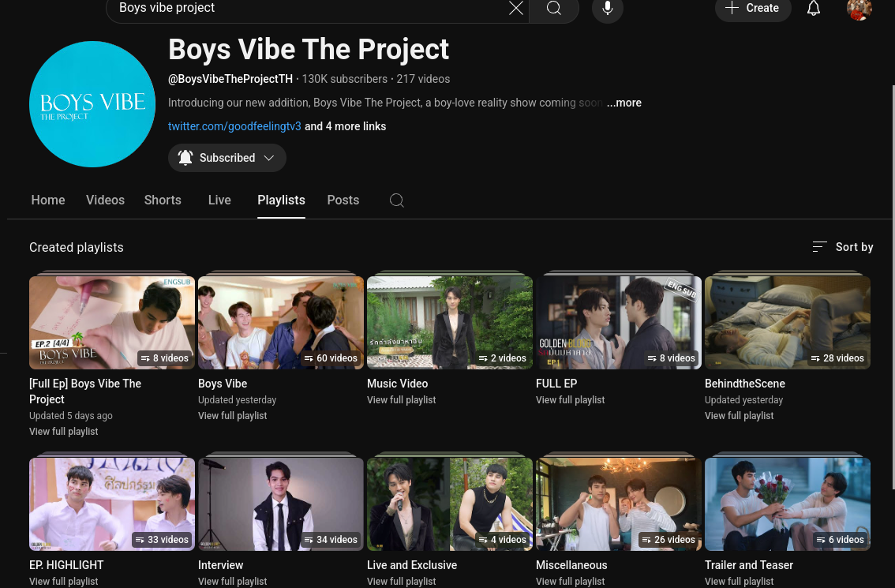View full playlist under Live and Exclusive
Viewport: 895px width, 588px height.
point(401,581)
